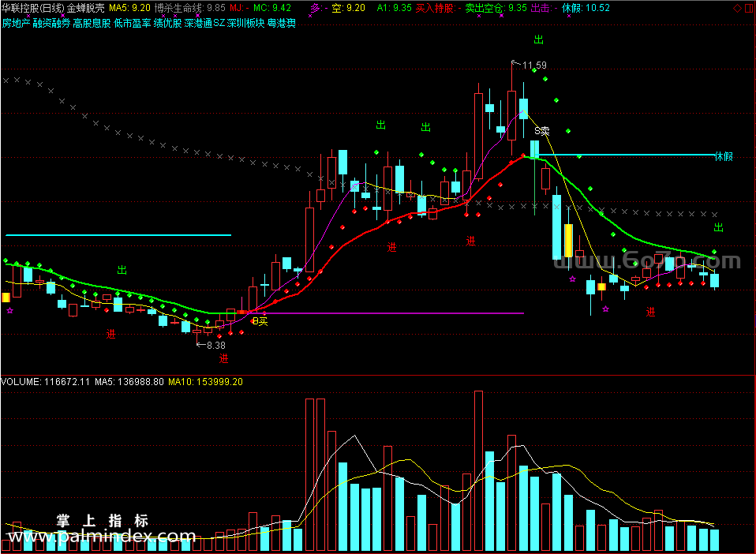Select the 房地产 sector tag
The width and height of the screenshot is (756, 554).
(x=16, y=23)
